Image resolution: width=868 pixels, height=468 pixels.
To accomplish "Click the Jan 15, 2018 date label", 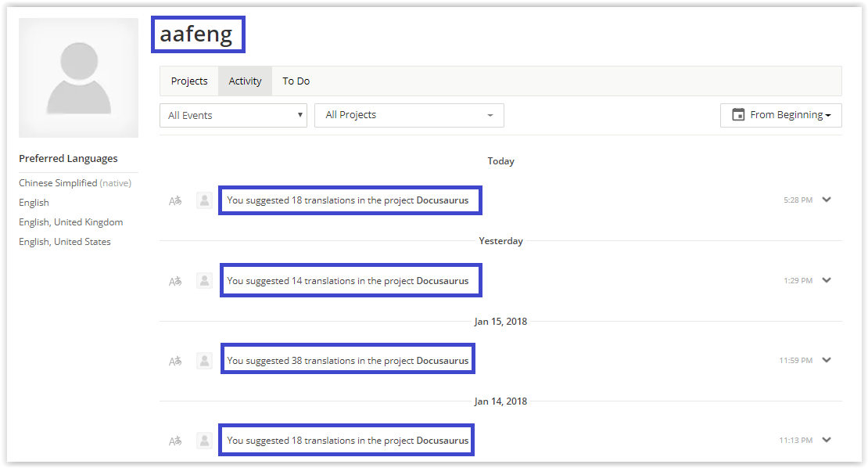I will tap(500, 321).
